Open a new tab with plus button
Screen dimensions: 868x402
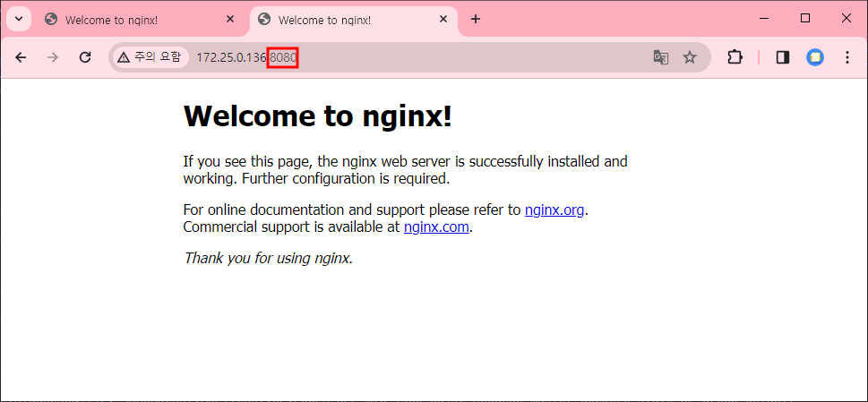click(x=476, y=20)
